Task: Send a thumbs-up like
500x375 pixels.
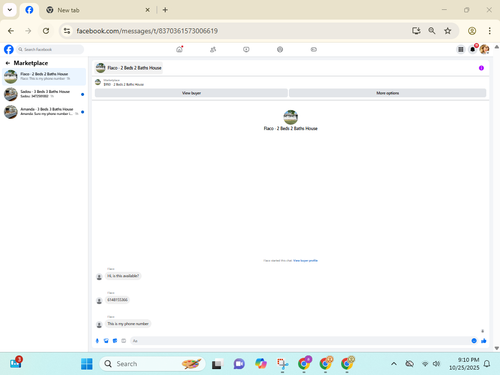Action: [484, 341]
